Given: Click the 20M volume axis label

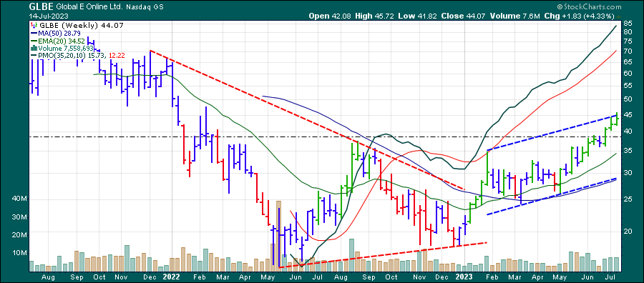Looking at the screenshot, I should point(20,235).
